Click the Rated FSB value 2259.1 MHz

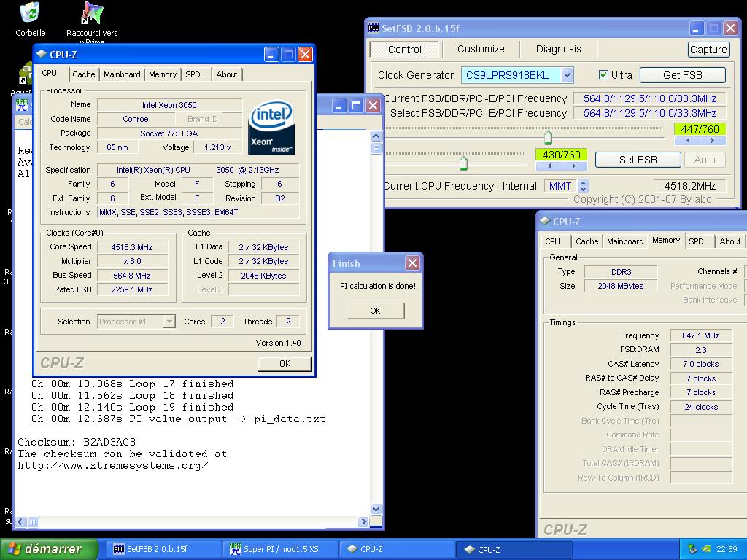click(x=132, y=289)
